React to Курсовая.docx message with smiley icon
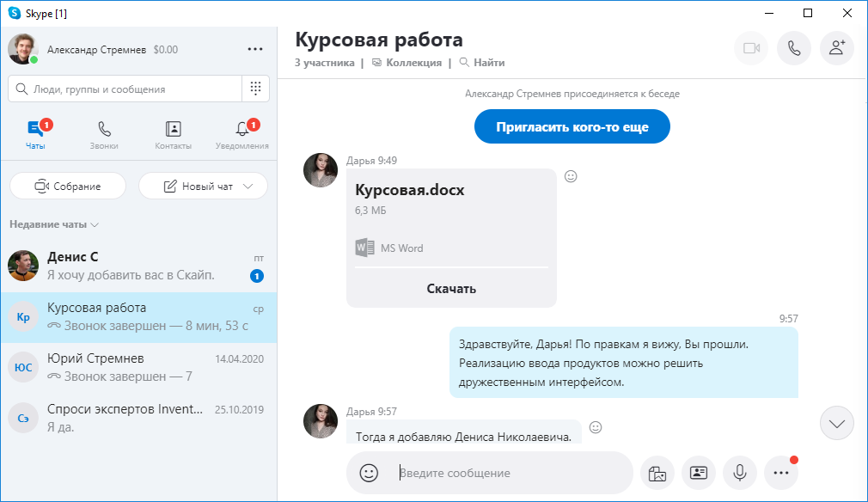Image resolution: width=868 pixels, height=502 pixels. coord(571,176)
